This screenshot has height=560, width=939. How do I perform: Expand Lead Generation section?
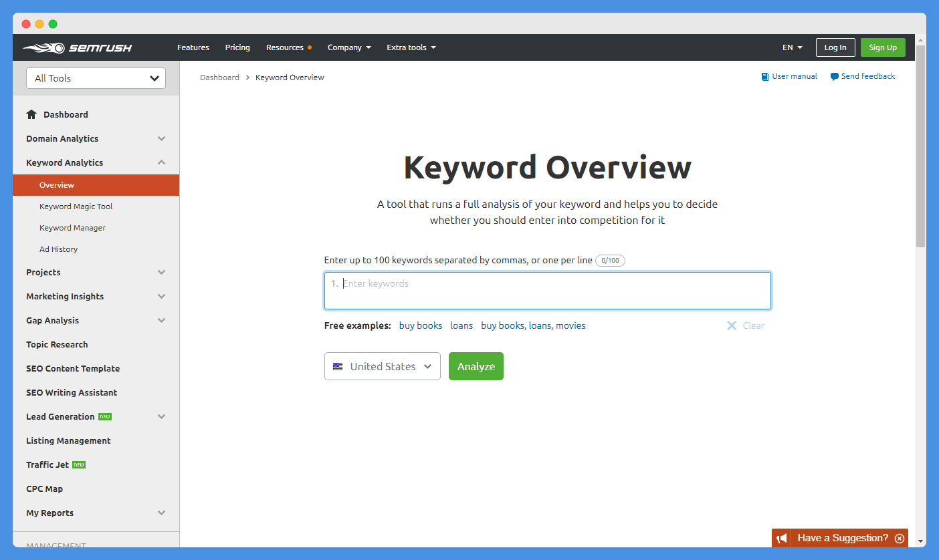click(x=161, y=416)
